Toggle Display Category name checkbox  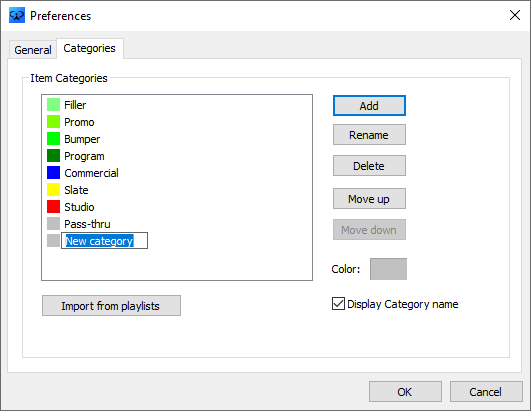point(338,304)
